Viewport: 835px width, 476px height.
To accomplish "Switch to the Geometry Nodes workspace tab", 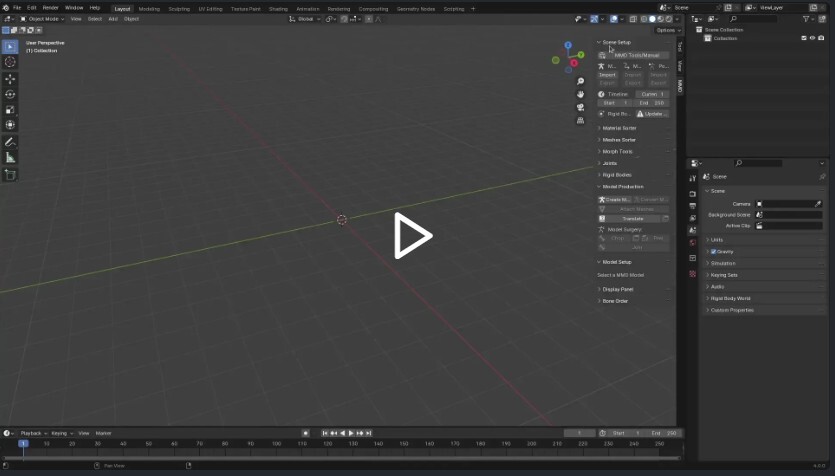I will (x=416, y=9).
